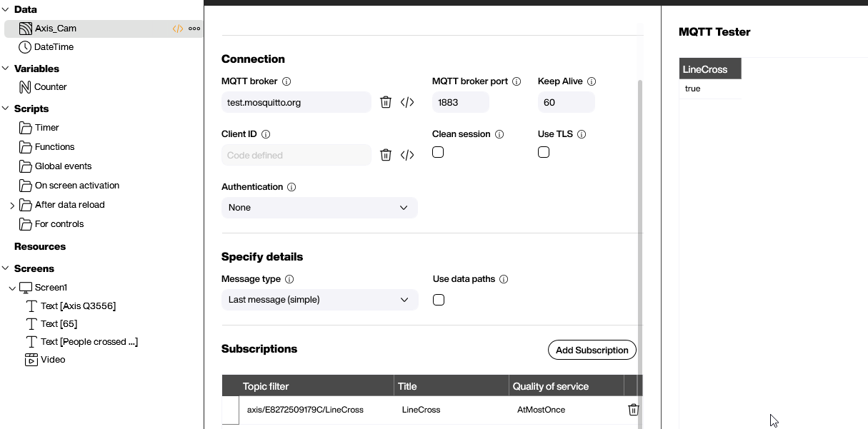The width and height of the screenshot is (868, 429).
Task: Select the LineCross tab in MQTT Tester
Action: click(709, 69)
